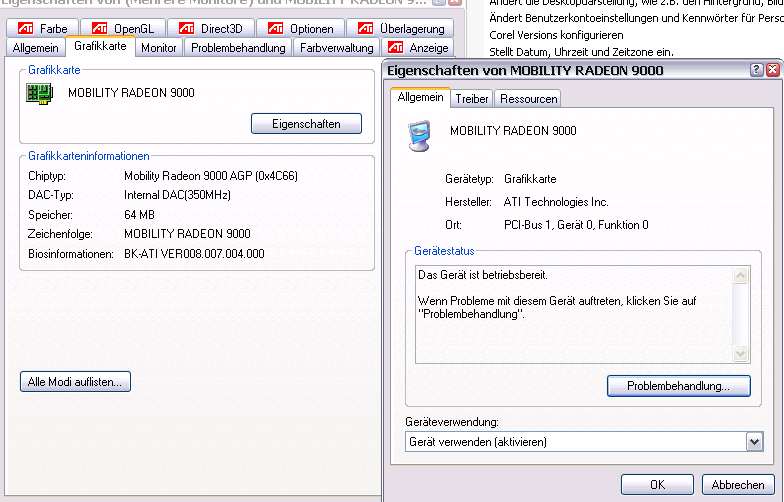Click the Eigenschaften button
Screen dimensions: 784x502
[306, 124]
